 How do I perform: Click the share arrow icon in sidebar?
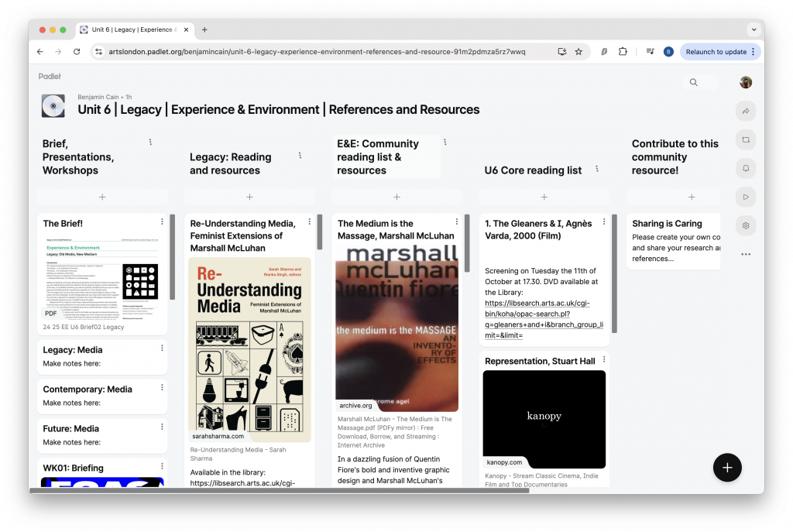coord(746,112)
